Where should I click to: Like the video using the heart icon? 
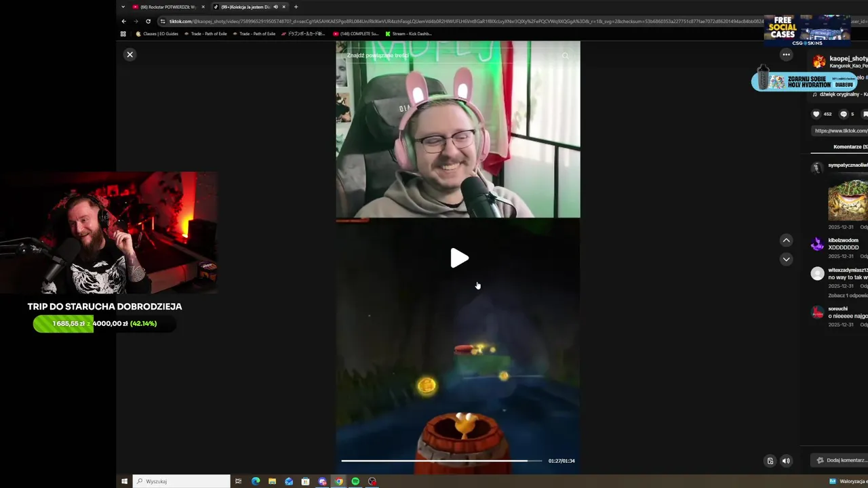[816, 114]
